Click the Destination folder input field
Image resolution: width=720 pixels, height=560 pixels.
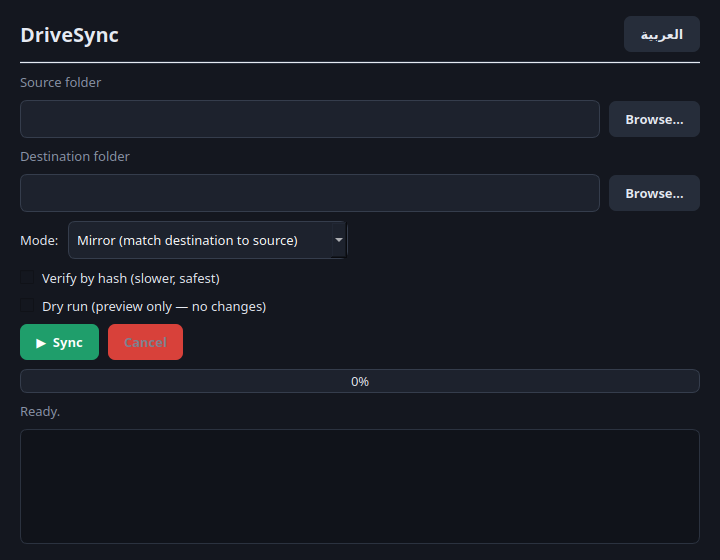coord(310,193)
